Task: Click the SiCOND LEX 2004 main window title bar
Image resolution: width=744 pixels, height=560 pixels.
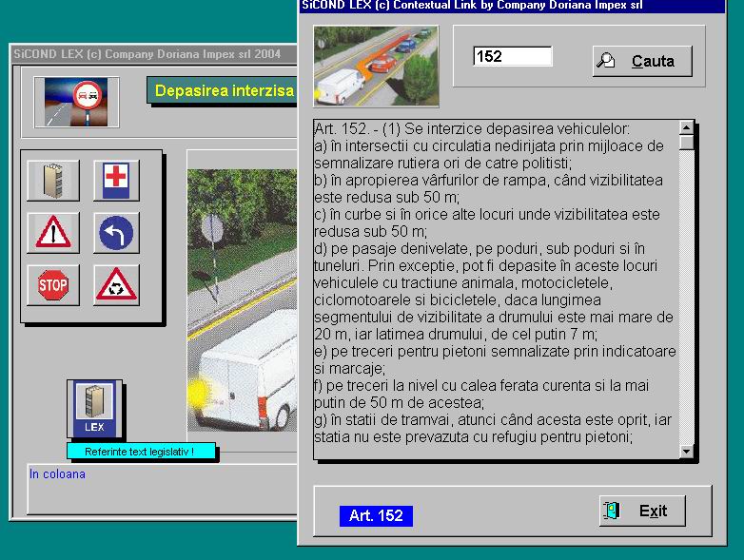Action: [x=154, y=54]
